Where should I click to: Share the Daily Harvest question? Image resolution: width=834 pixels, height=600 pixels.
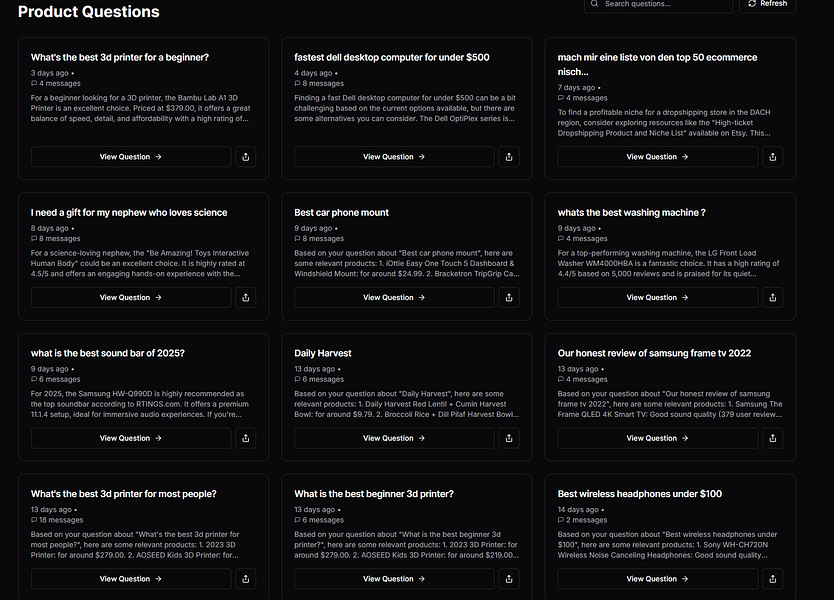509,438
